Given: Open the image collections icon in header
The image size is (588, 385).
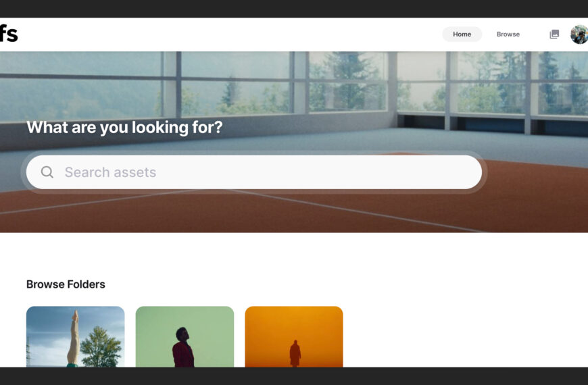Looking at the screenshot, I should coord(554,34).
